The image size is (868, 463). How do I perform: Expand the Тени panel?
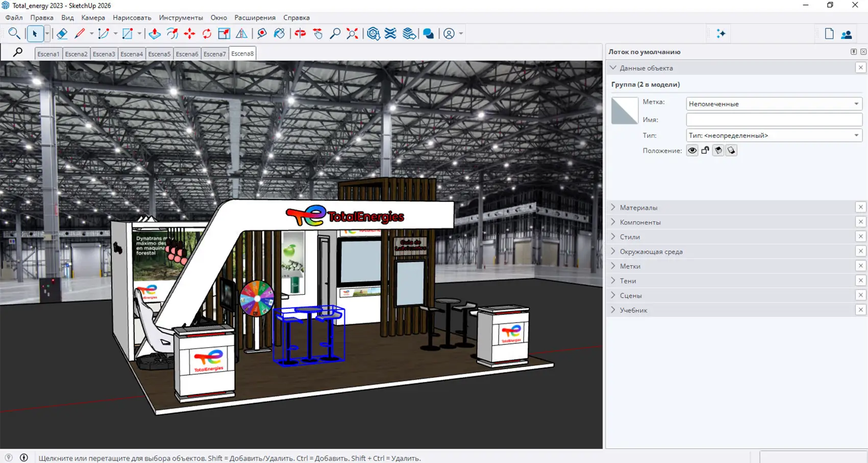click(x=613, y=281)
